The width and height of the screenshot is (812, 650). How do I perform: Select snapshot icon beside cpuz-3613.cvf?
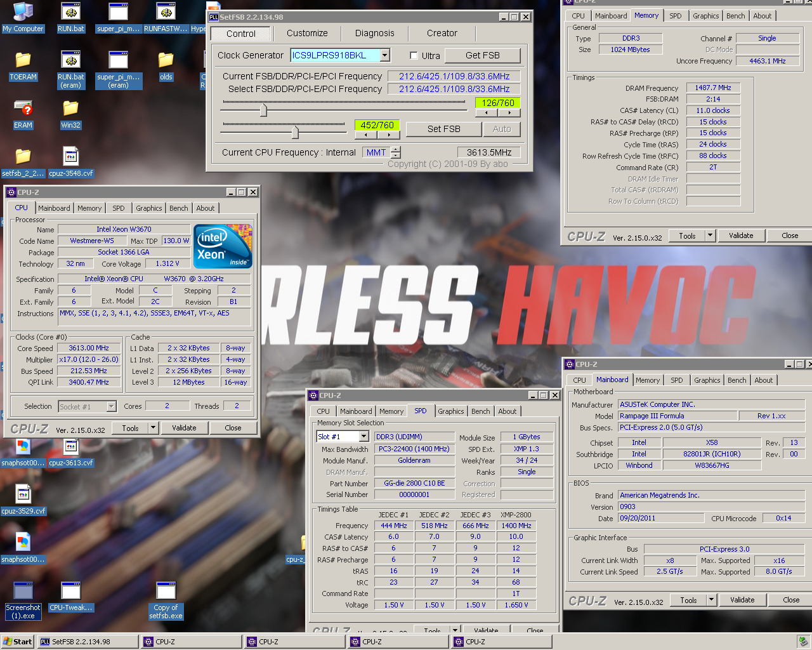[23, 451]
